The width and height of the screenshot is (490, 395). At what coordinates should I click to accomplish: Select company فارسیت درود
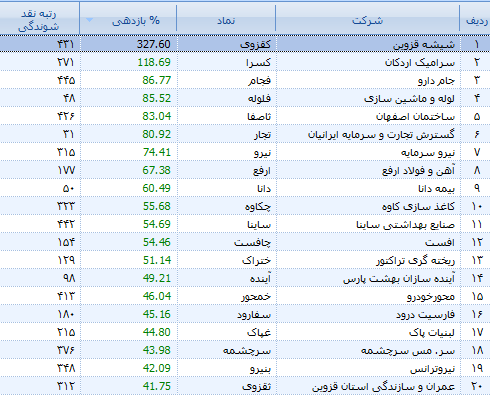point(425,314)
